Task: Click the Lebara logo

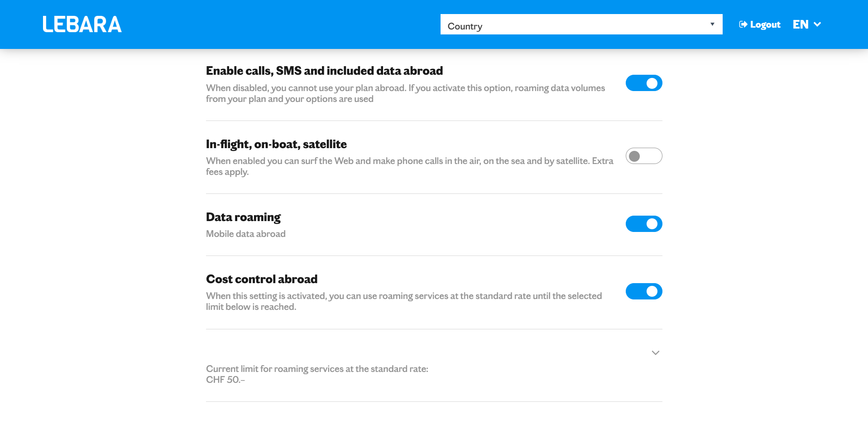Action: coord(82,24)
